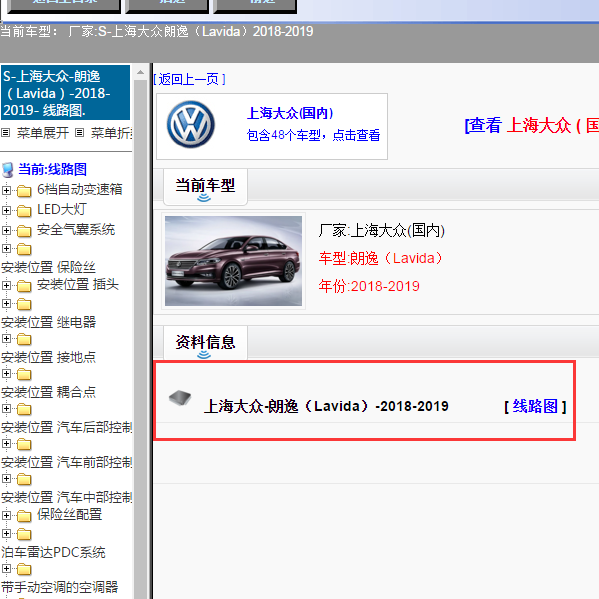Click the 菜单展开 square icon
599x599 pixels.
(5, 133)
